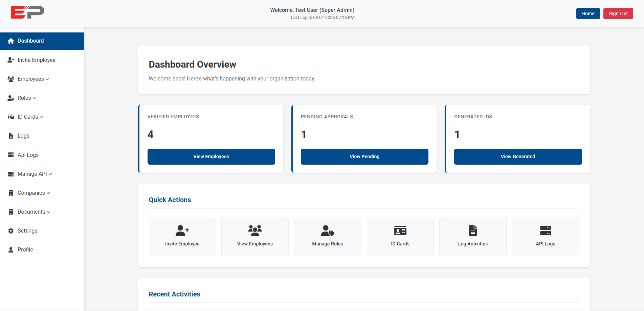Click the API Logs quick action icon
Viewport: 644px width, 311px height.
coord(545,231)
